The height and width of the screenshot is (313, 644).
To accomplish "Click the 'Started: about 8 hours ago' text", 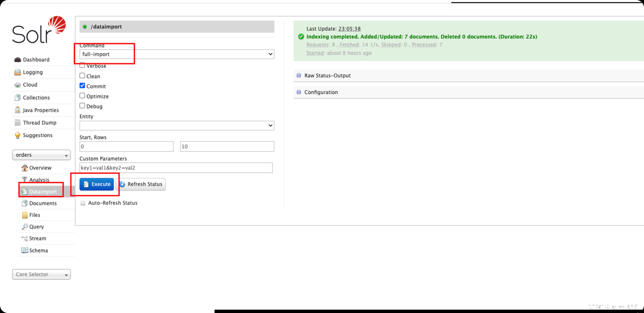I will pyautogui.click(x=339, y=53).
